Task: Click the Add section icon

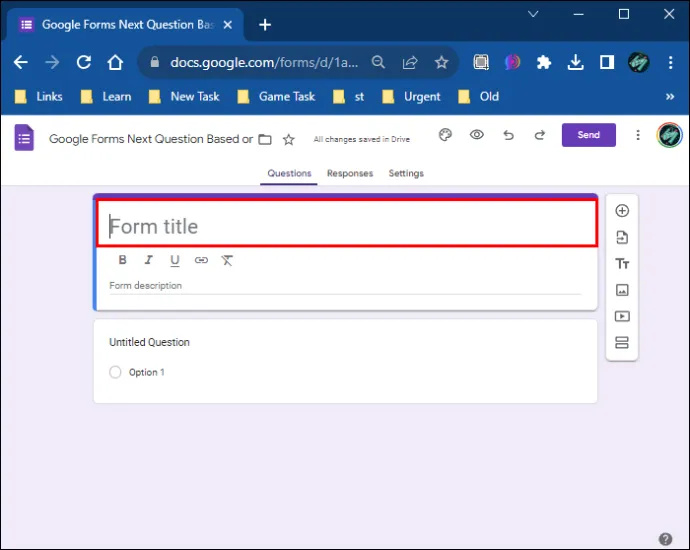Action: (x=622, y=342)
